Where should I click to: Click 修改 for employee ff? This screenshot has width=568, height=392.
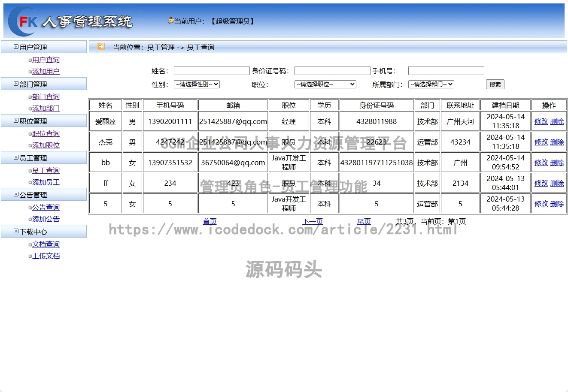[541, 183]
